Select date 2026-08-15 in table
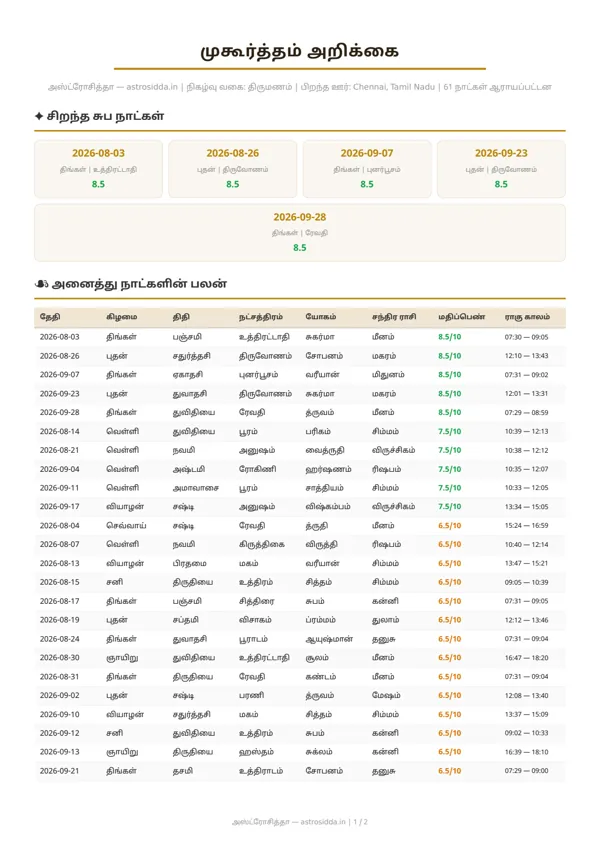600x848 pixels. [60, 582]
